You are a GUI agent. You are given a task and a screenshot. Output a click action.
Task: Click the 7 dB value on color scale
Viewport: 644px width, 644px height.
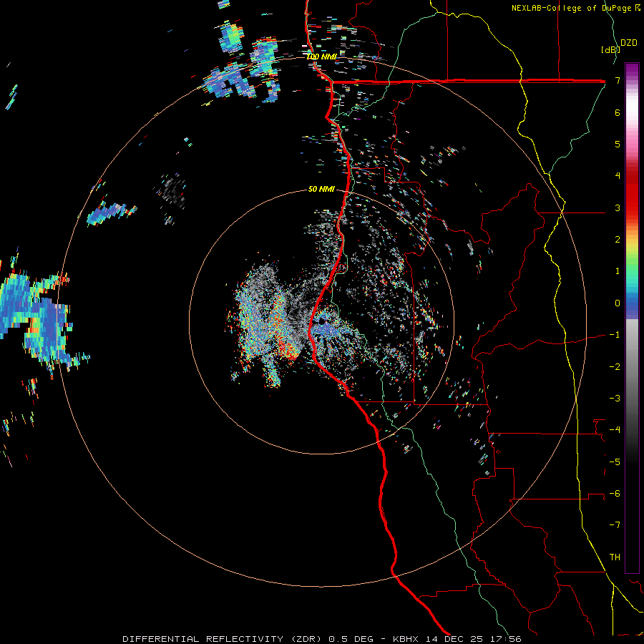(x=618, y=80)
